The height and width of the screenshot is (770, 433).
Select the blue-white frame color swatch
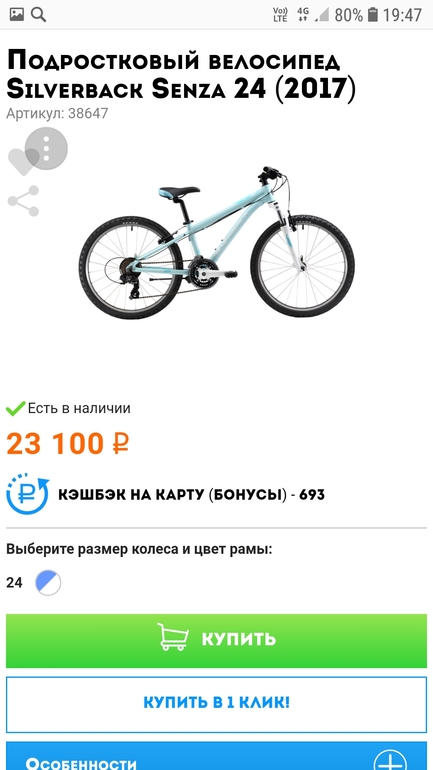[x=48, y=583]
